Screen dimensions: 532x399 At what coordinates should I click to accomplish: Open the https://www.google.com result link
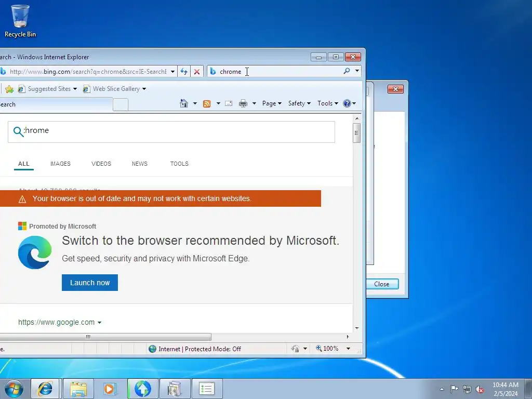56,322
